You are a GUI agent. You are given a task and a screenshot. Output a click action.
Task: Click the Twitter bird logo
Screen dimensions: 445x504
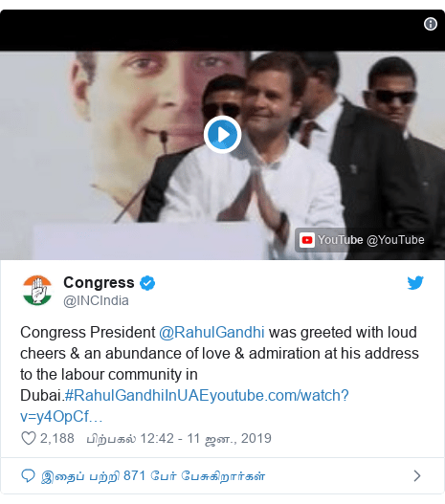point(415,283)
